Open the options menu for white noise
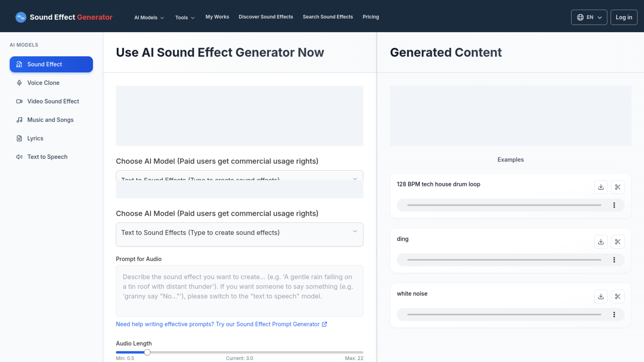The height and width of the screenshot is (362, 644). coord(614,314)
